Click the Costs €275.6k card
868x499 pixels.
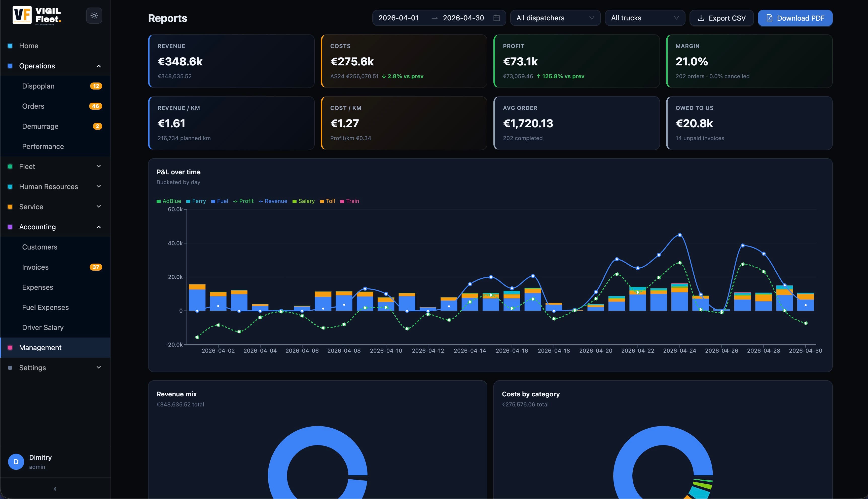point(404,61)
